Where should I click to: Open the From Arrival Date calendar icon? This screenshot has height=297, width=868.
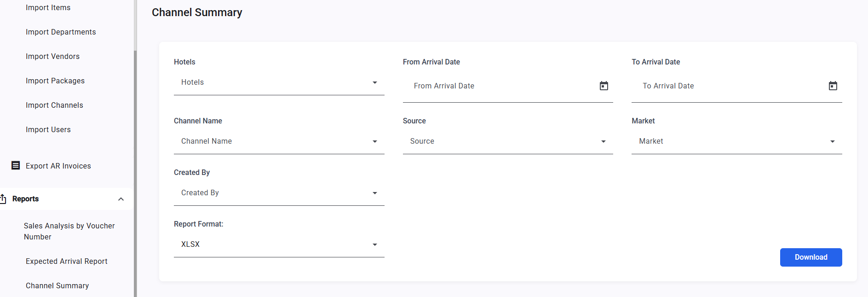point(604,86)
